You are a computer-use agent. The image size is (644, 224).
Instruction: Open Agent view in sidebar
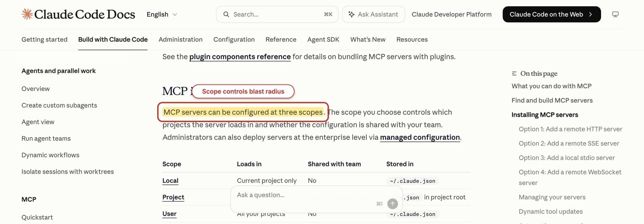[x=38, y=122]
